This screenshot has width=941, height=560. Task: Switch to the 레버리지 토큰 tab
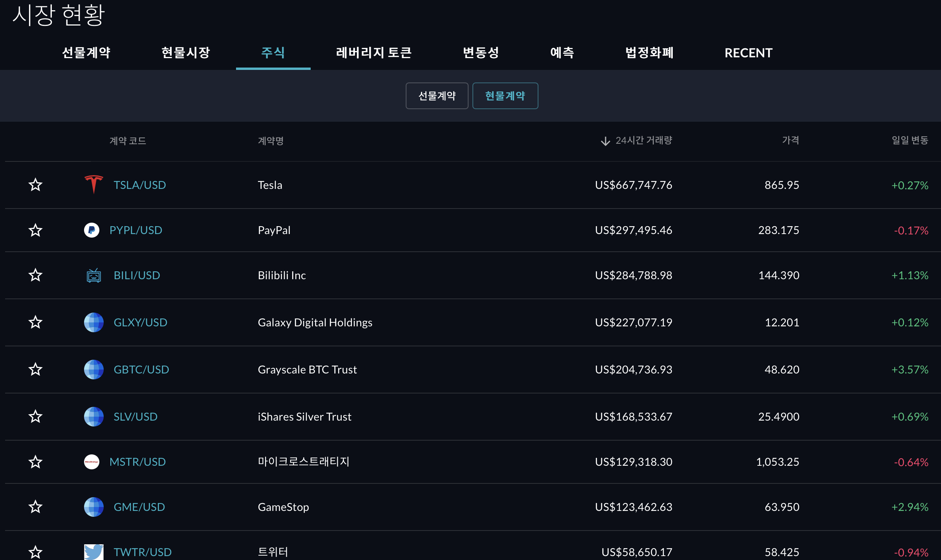point(373,53)
